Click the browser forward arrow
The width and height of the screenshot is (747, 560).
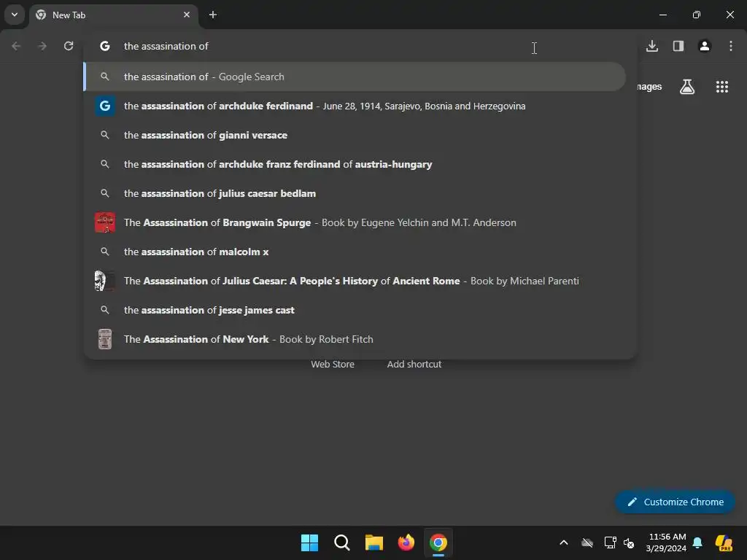coord(42,46)
